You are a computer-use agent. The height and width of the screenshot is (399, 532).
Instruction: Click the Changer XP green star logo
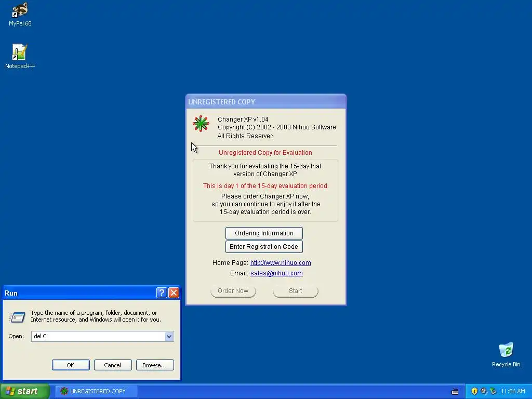coord(201,124)
